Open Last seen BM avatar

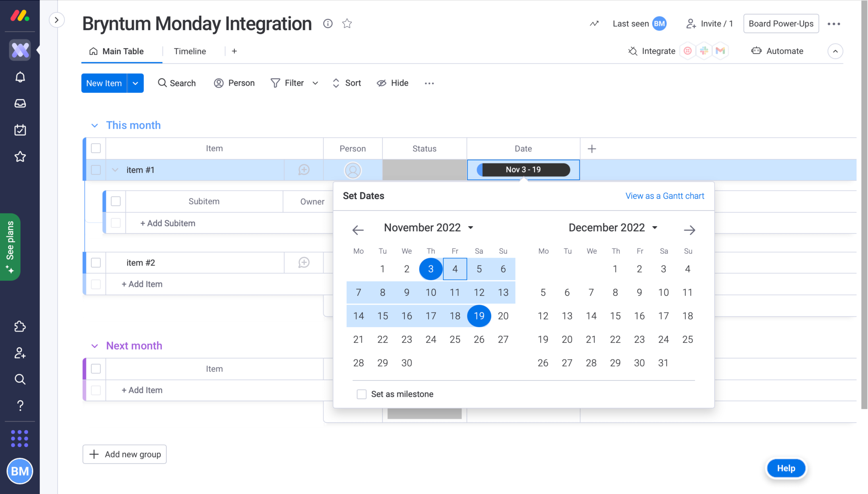pos(659,24)
